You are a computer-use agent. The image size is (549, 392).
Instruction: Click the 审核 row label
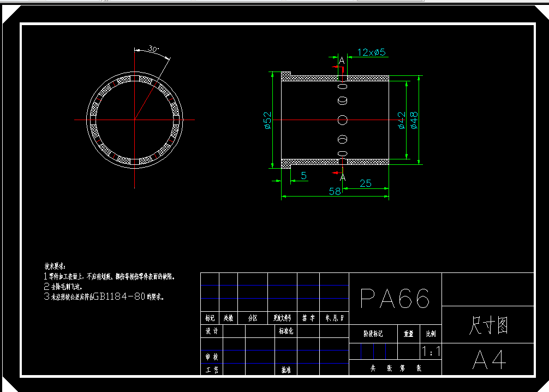coord(212,357)
